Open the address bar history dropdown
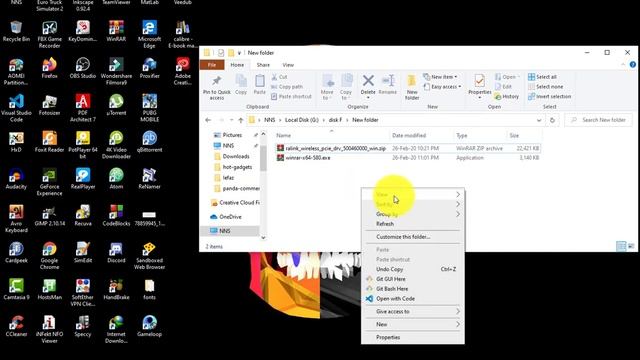Viewport: 640px width, 360px height. point(539,120)
